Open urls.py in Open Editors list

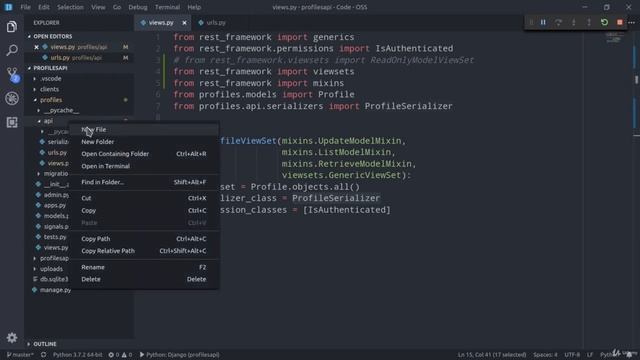76,58
